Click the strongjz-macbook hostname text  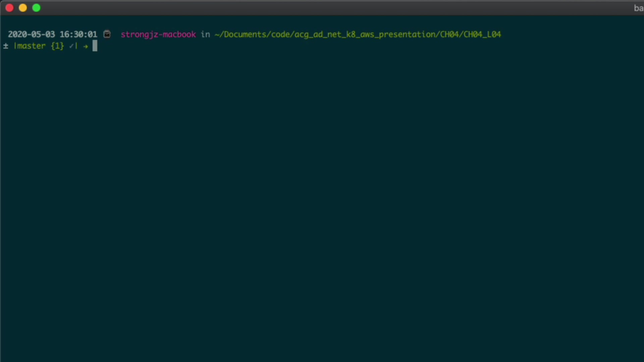coord(158,34)
